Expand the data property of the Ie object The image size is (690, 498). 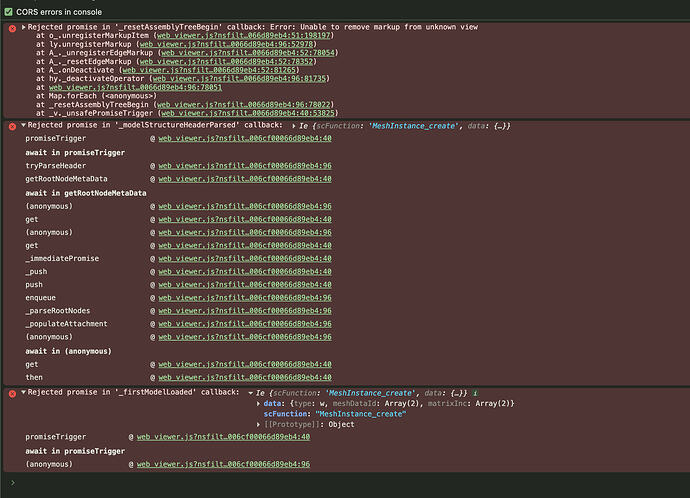(258, 403)
